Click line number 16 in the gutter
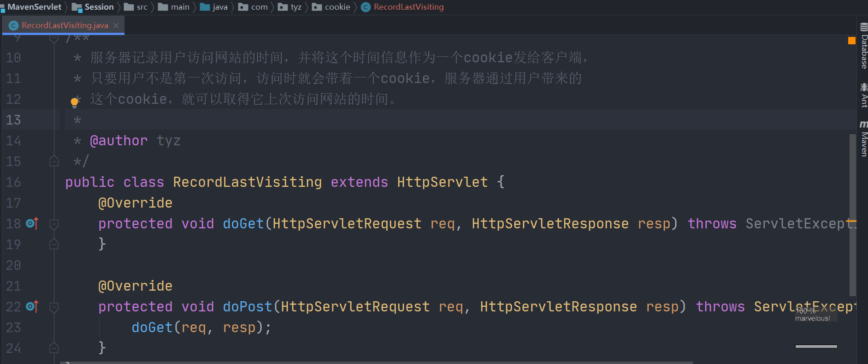Viewport: 868px width, 364px height. 13,182
